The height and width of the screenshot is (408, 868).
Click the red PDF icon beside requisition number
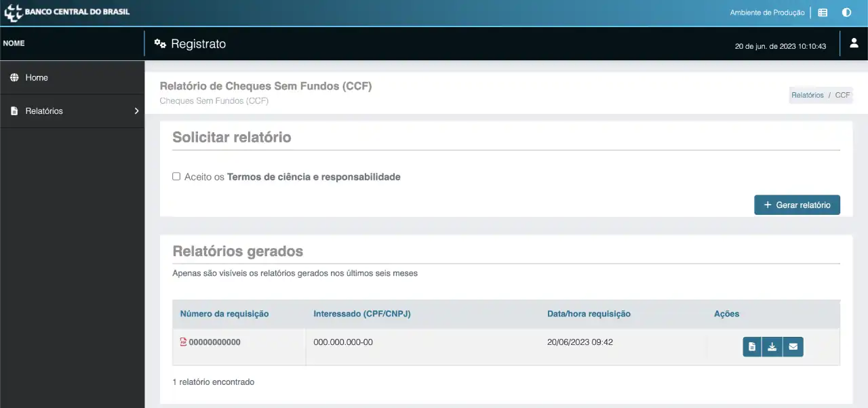click(x=183, y=342)
